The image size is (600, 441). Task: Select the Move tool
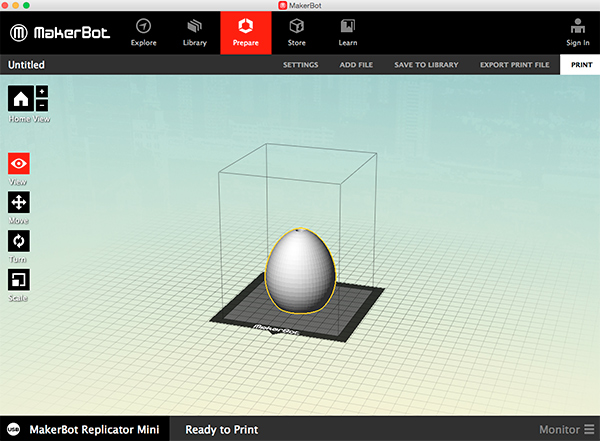point(19,203)
